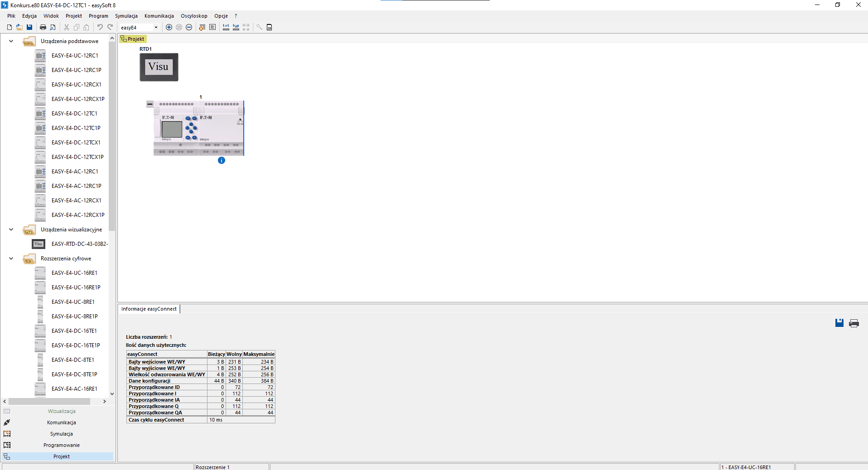
Task: Collapse the Urządzenia wizualizacyjne folder
Action: 11,230
